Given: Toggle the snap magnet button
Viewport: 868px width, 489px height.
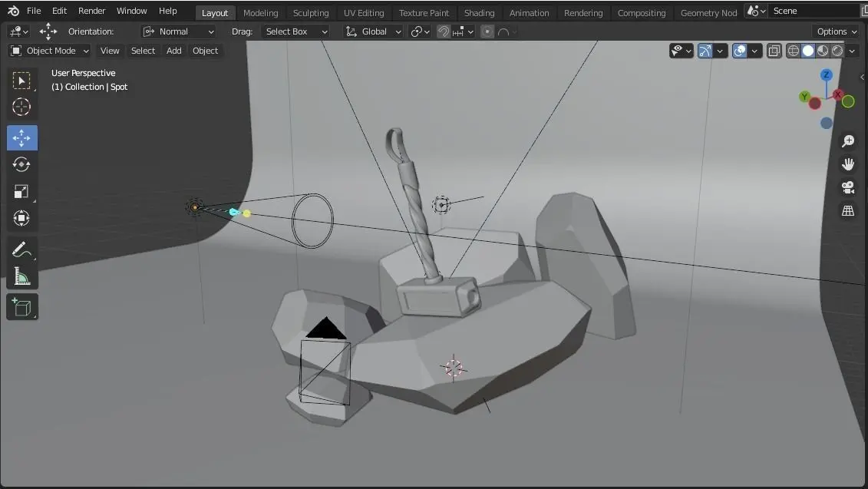Looking at the screenshot, I should [x=444, y=31].
